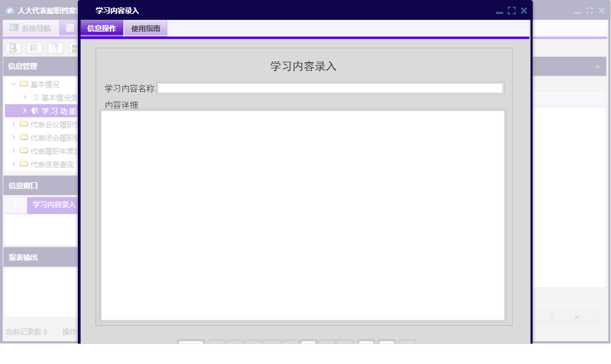The height and width of the screenshot is (364, 611).
Task: Click the cloud logo in the main window title
Action: (x=11, y=11)
